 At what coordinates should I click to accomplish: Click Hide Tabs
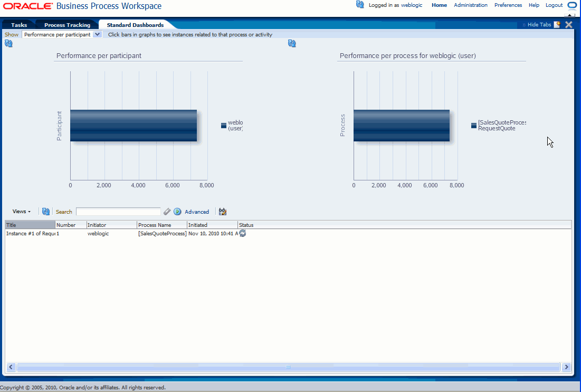539,24
